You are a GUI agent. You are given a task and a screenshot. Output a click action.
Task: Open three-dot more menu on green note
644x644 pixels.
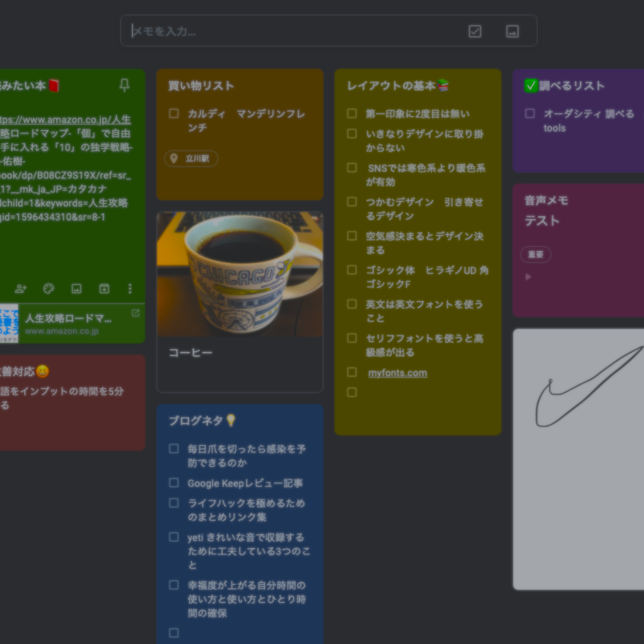click(130, 289)
